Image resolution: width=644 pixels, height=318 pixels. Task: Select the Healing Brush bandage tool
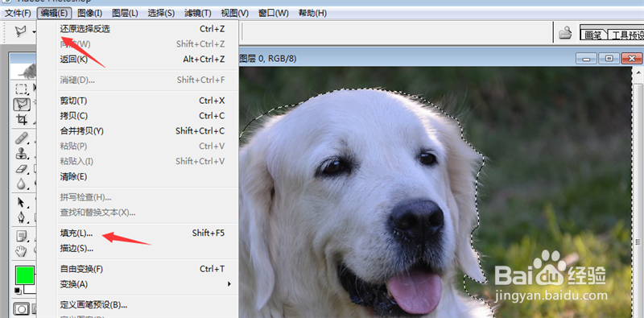pyautogui.click(x=22, y=138)
